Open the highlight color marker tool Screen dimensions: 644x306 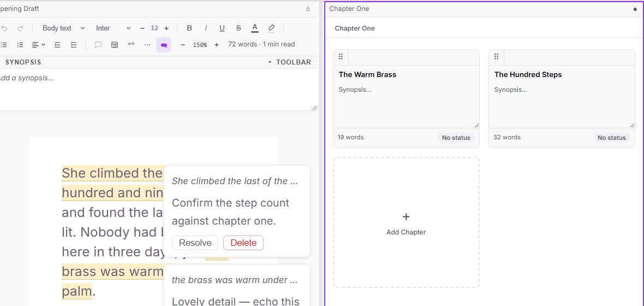pyautogui.click(x=271, y=28)
